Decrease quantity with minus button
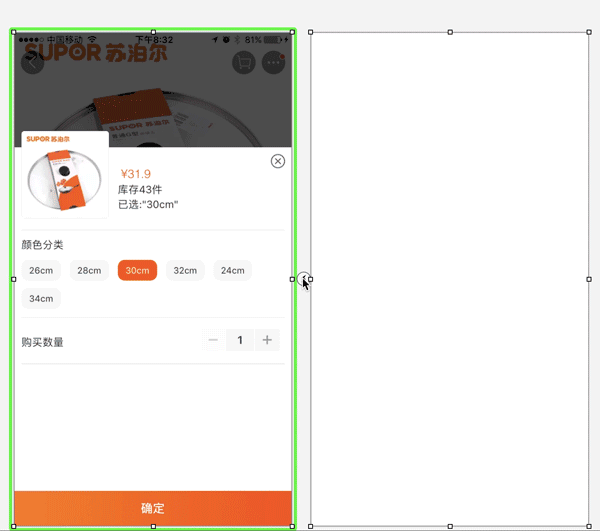 click(213, 340)
